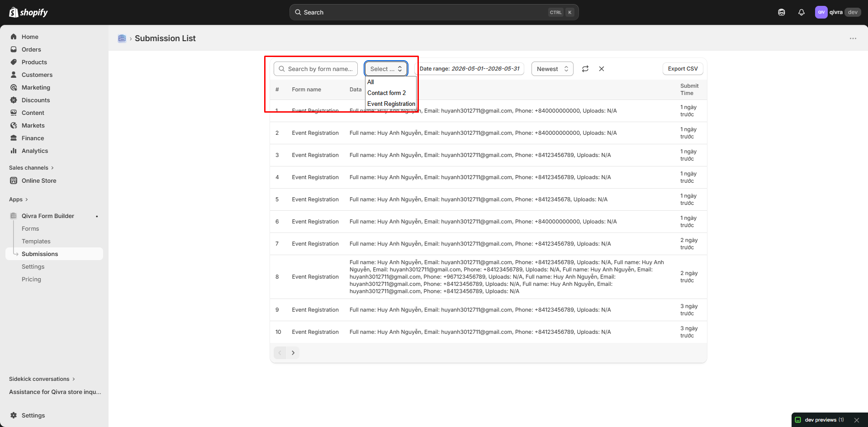Click the Marketing target icon
Screen dimensions: 868x427
[x=14, y=87]
